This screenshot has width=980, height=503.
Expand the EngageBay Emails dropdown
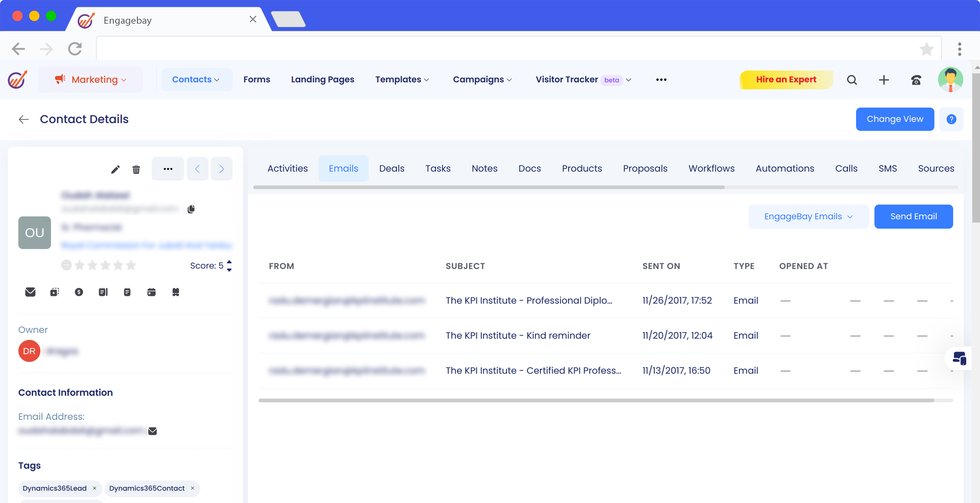pyautogui.click(x=808, y=217)
